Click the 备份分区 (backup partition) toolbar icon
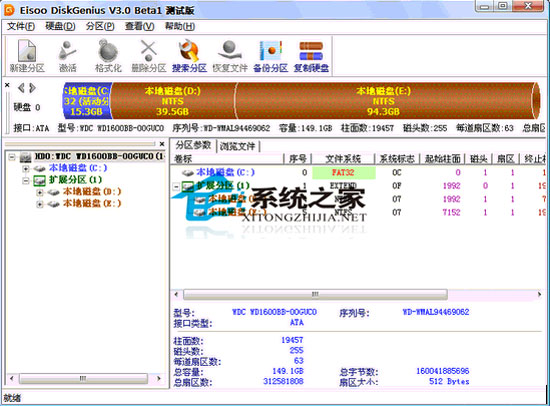Image resolution: width=550 pixels, height=406 pixels. click(270, 56)
